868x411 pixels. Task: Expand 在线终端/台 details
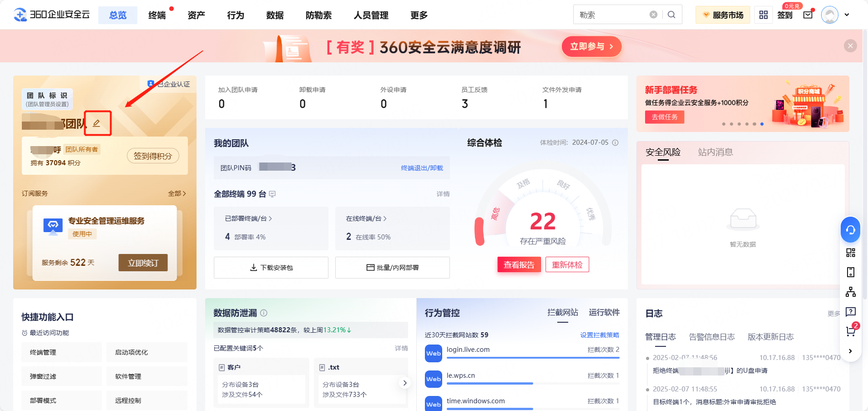366,218
